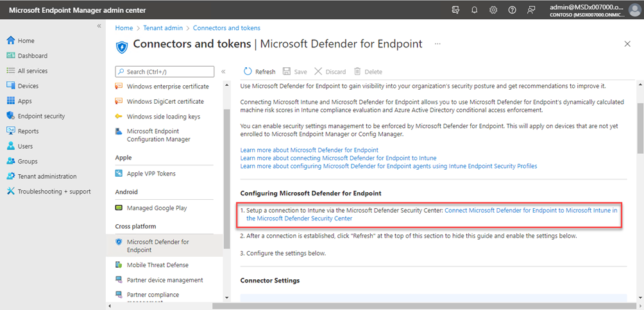Go to Tenant admin breadcrumb link

point(163,28)
